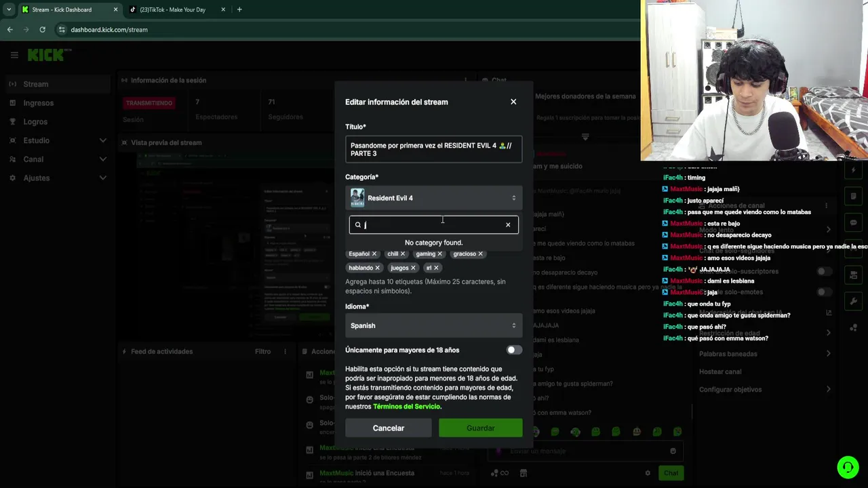This screenshot has height=488, width=868.
Task: Remove the chill tag
Action: pyautogui.click(x=402, y=253)
